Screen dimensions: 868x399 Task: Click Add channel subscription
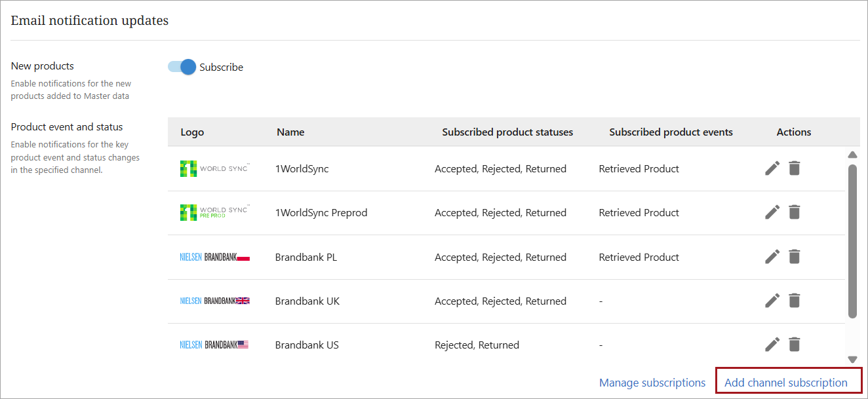(x=785, y=383)
